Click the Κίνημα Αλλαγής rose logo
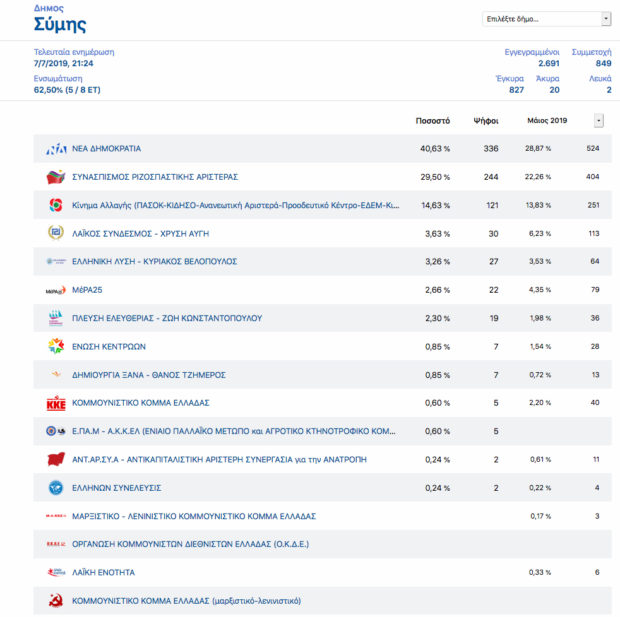Screen dimensions: 620x617 pyautogui.click(x=56, y=205)
